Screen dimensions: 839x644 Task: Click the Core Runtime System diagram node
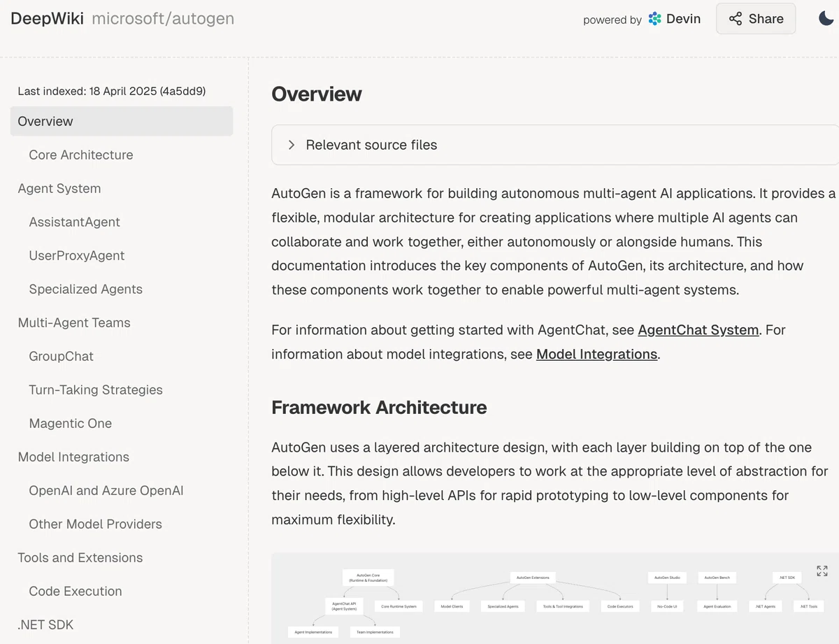point(399,606)
